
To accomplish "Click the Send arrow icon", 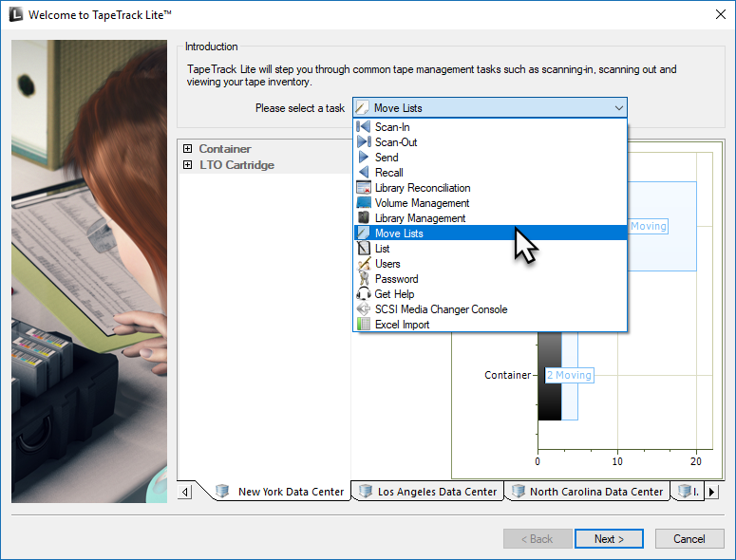I will pyautogui.click(x=364, y=158).
